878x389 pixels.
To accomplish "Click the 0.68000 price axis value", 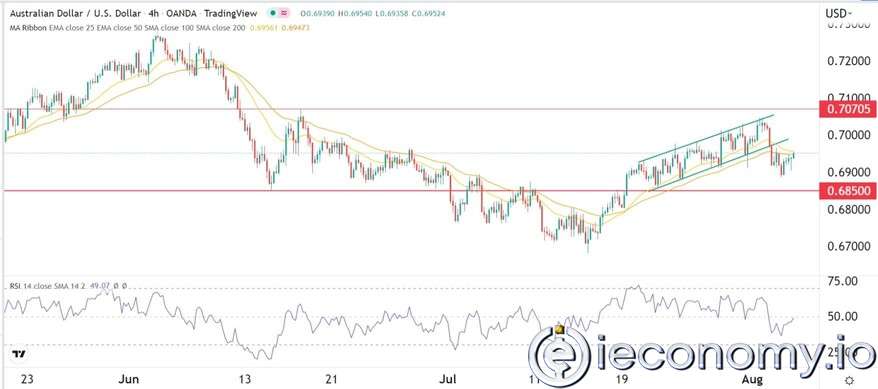I will (849, 209).
